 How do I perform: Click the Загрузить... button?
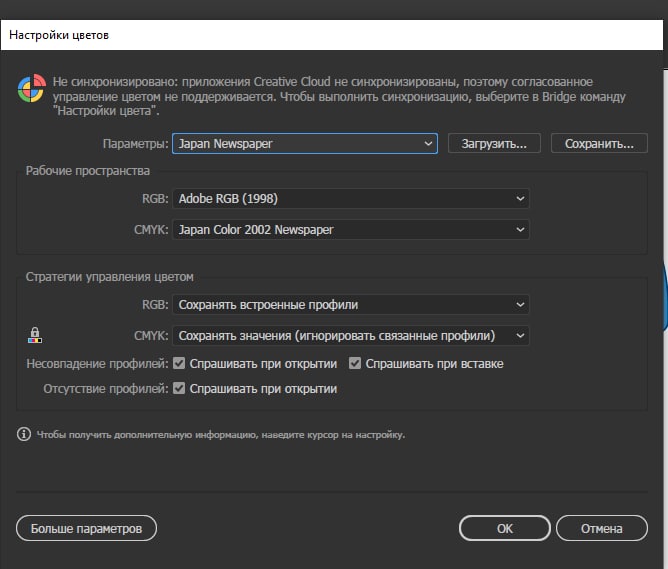click(494, 144)
